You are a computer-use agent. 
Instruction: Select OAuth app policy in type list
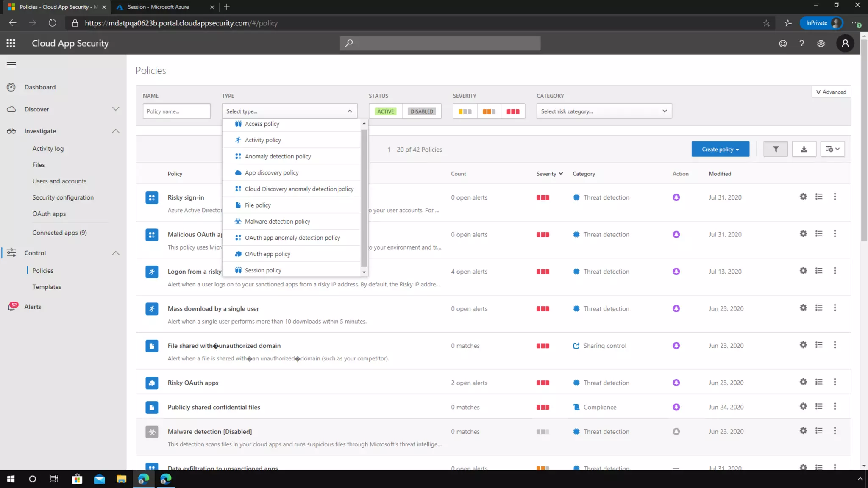click(x=267, y=254)
